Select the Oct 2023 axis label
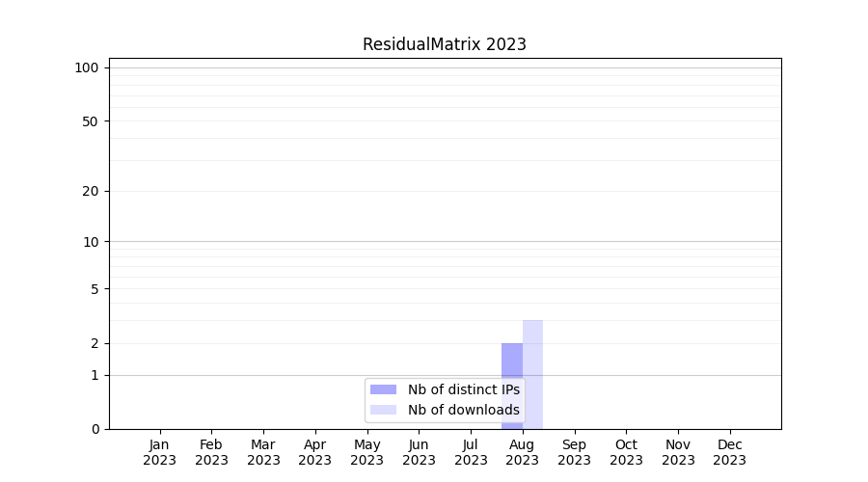The width and height of the screenshot is (868, 482). [x=626, y=452]
